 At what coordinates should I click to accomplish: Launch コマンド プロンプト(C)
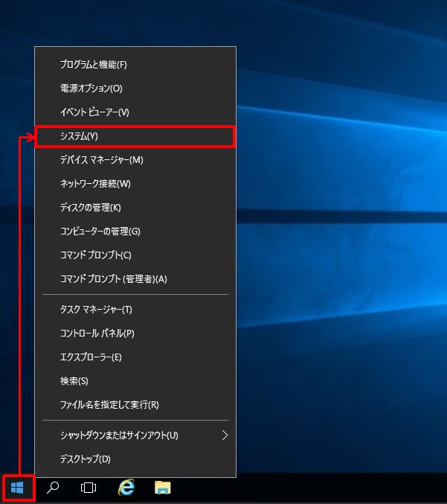[135, 255]
